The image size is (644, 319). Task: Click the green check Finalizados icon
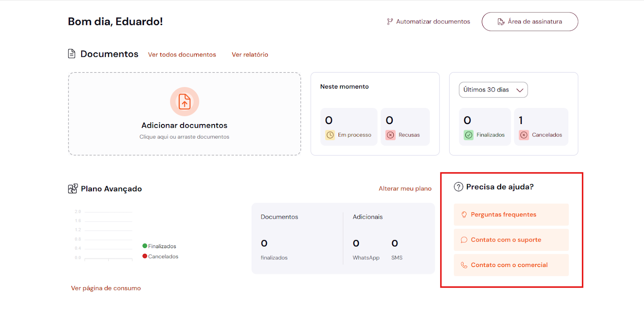pyautogui.click(x=469, y=135)
